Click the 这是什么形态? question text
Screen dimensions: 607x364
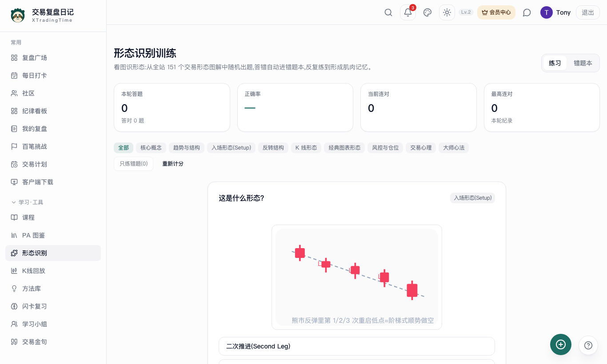[x=241, y=198]
